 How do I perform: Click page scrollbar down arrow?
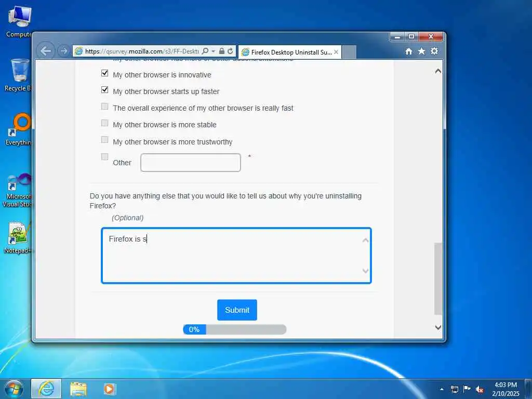coord(438,327)
